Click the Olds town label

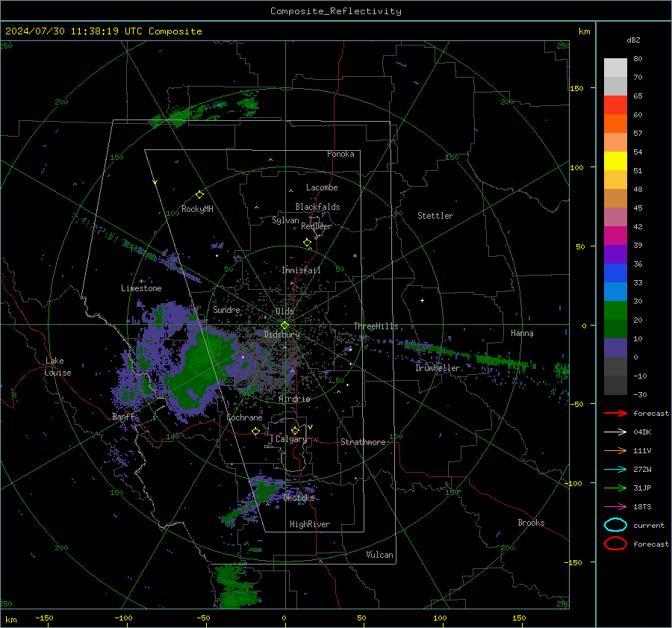pyautogui.click(x=284, y=311)
